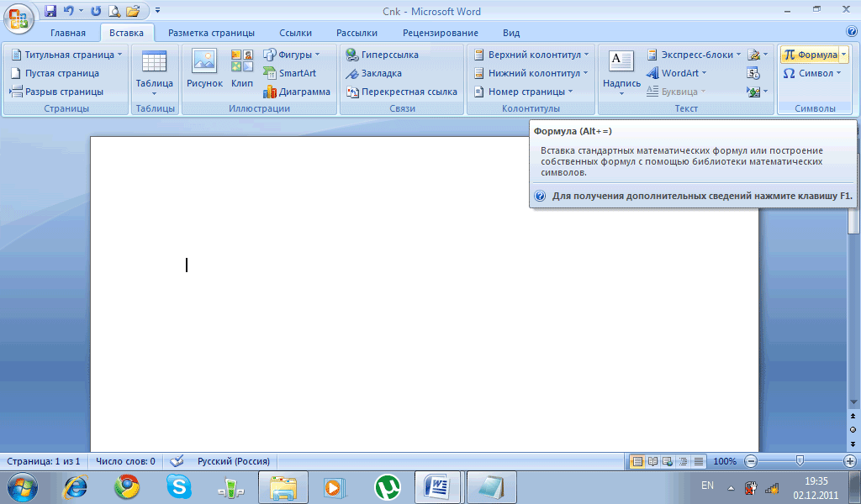Click the Select Browse Object round button

coord(853,430)
